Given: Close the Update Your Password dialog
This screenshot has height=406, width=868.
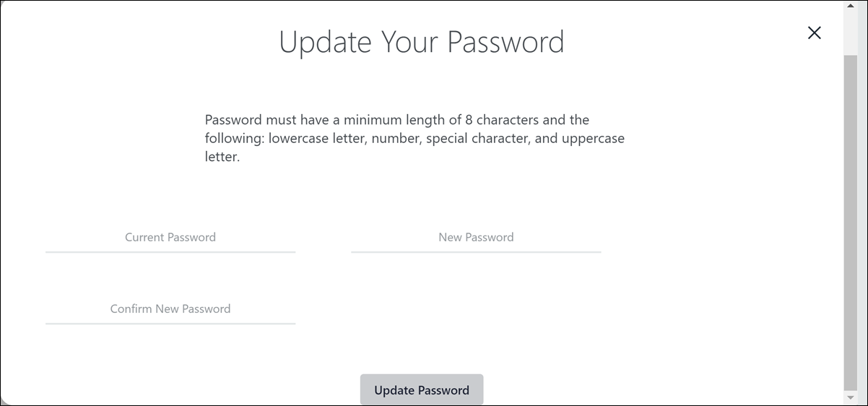Looking at the screenshot, I should (x=814, y=33).
